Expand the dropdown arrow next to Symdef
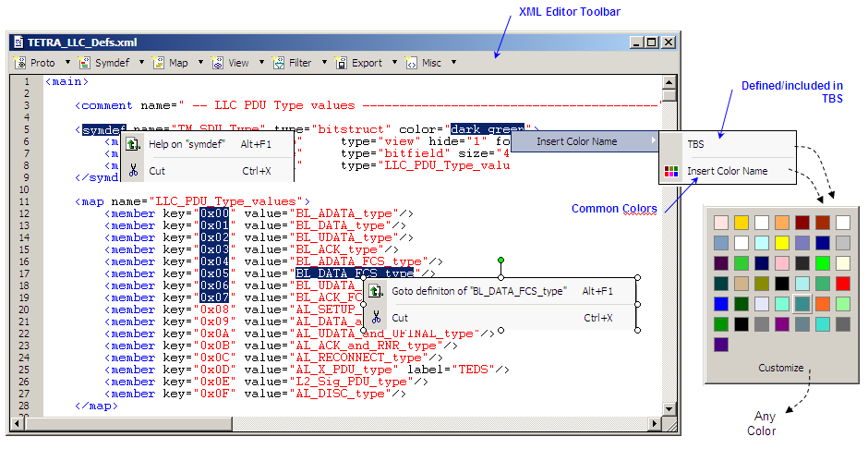 pos(141,63)
